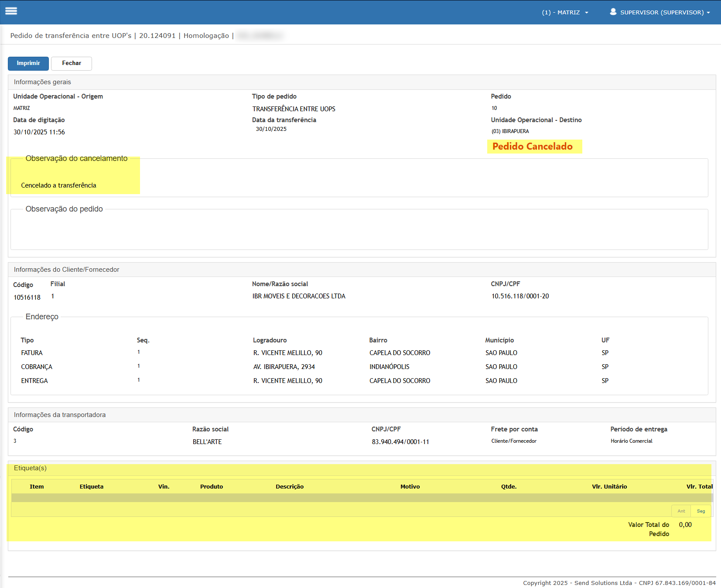Expand the (1) - MATRIZ unit dropdown
This screenshot has width=721, height=588.
pyautogui.click(x=565, y=12)
